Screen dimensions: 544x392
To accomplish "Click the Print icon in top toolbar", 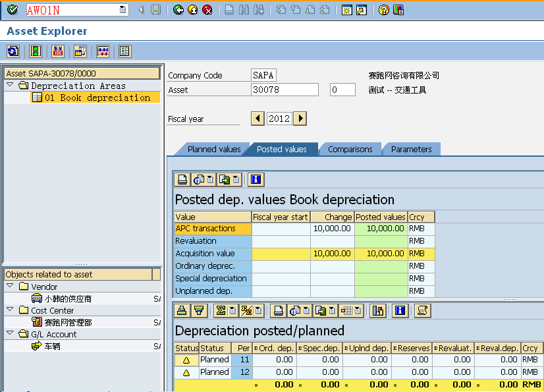I will (229, 10).
